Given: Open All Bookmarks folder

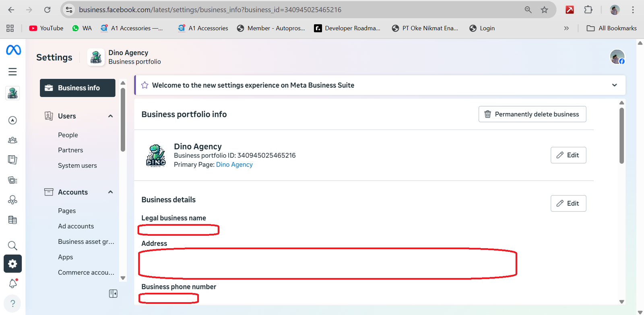Looking at the screenshot, I should pos(612,28).
